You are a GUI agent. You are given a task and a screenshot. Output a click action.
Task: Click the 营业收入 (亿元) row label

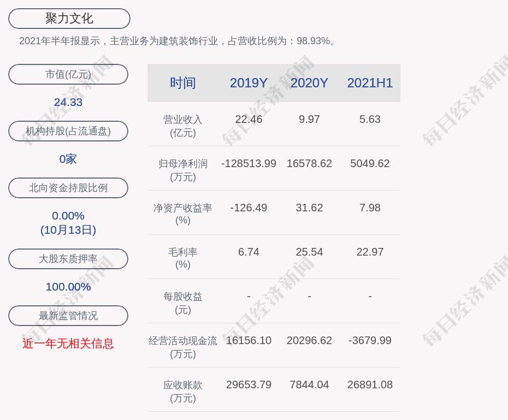pos(183,126)
